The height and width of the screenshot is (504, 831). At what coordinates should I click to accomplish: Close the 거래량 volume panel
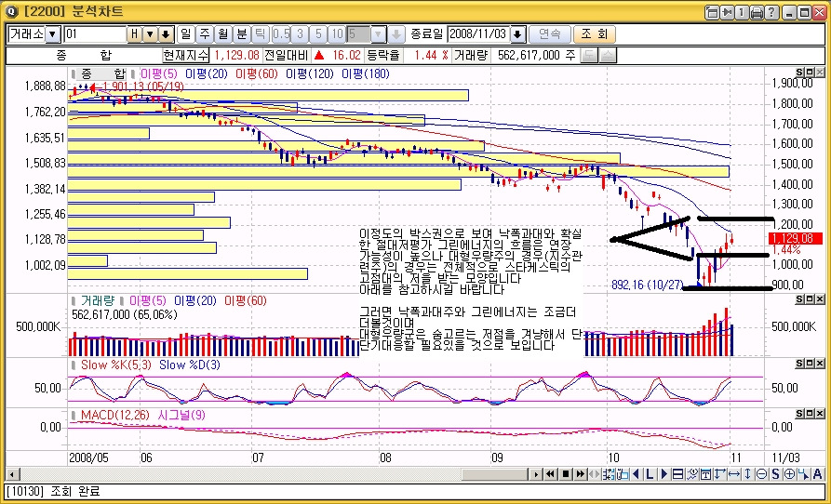(x=820, y=299)
